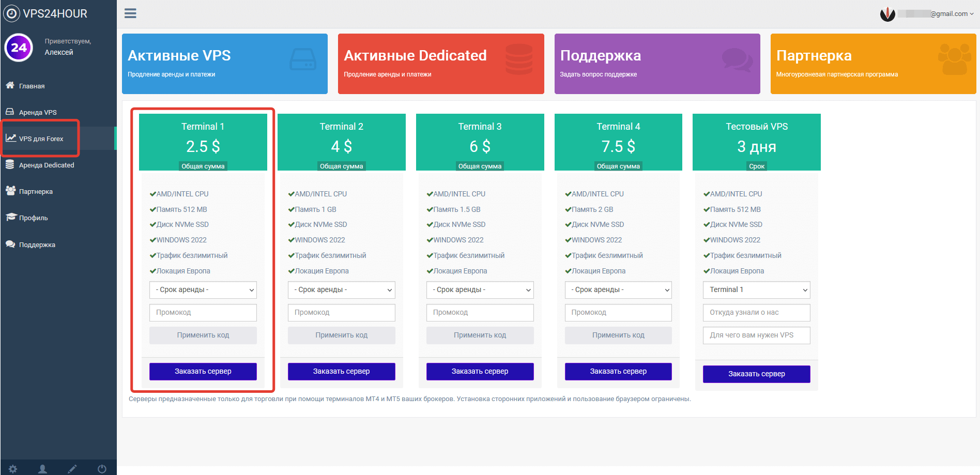Viewport: 980px width, 475px height.
Task: Click the chart icon beside VPS для Forex
Action: tap(10, 138)
